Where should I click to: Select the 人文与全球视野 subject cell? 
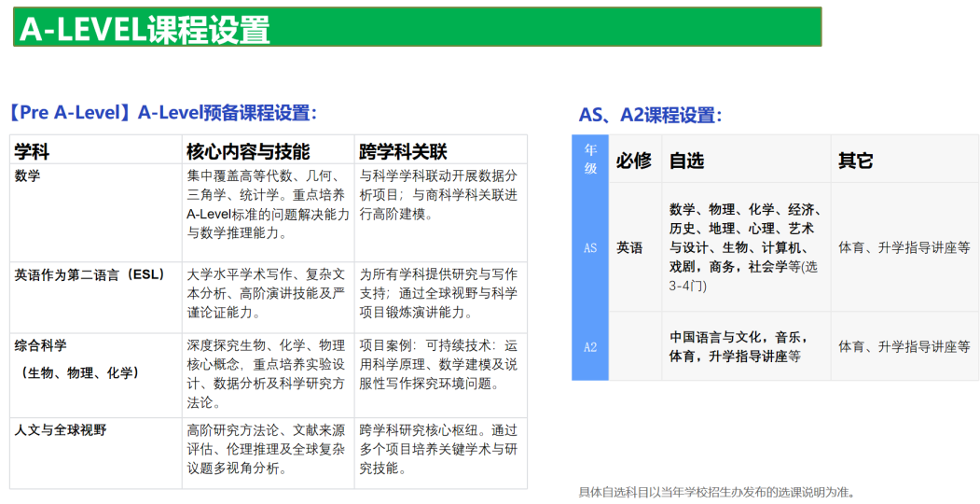click(x=96, y=454)
